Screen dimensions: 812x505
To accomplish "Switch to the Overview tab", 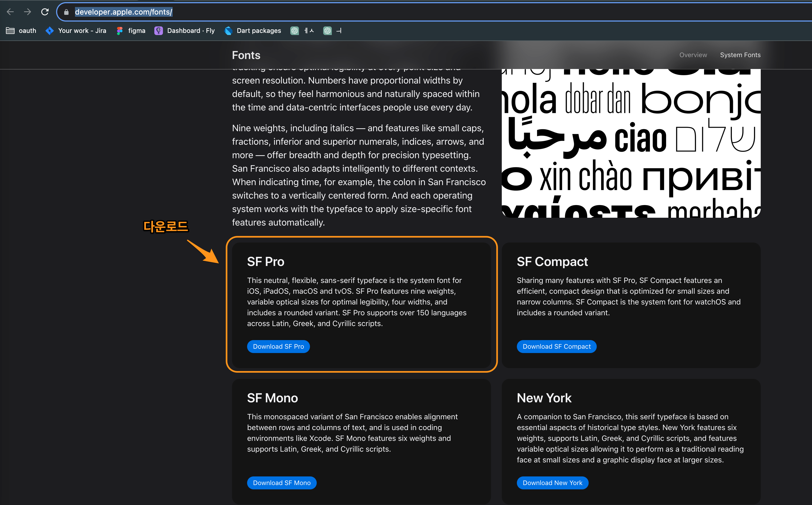I will (x=693, y=55).
